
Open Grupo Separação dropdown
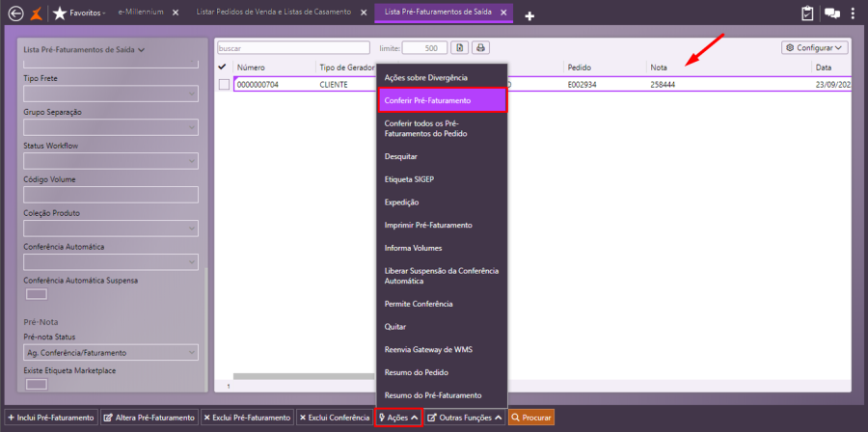pyautogui.click(x=111, y=127)
